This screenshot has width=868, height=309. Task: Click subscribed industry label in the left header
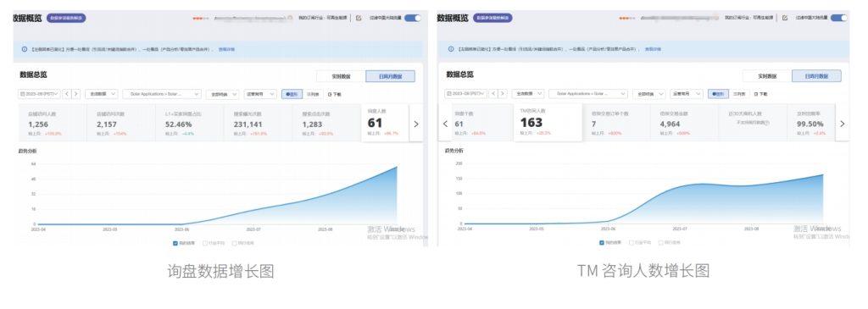coord(323,18)
